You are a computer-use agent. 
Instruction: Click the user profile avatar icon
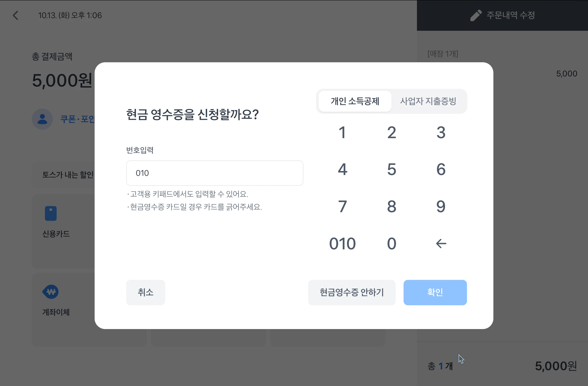tap(42, 119)
